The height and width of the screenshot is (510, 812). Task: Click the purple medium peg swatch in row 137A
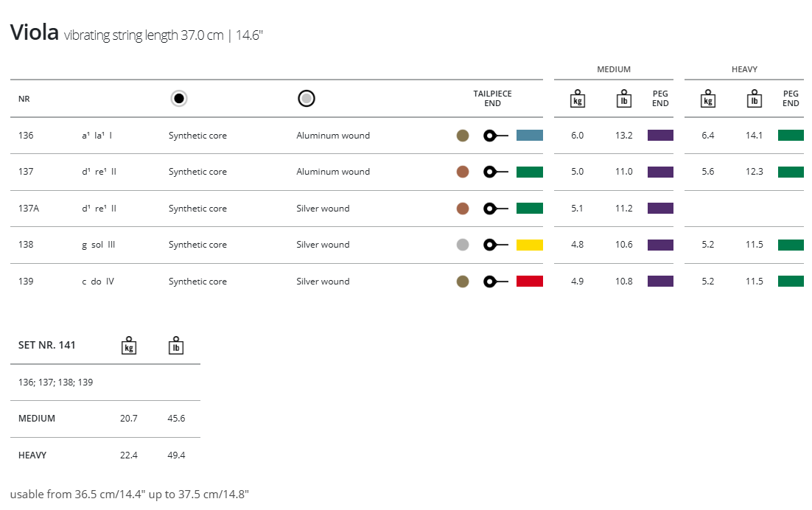660,209
